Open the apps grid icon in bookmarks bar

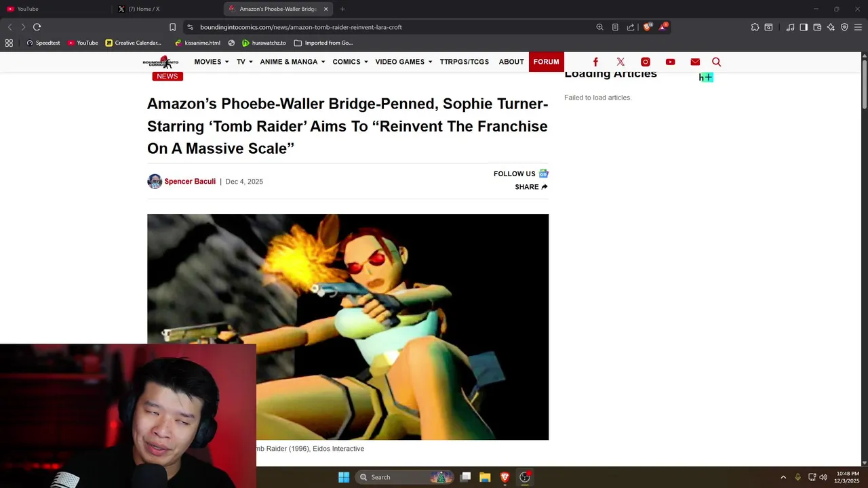point(9,43)
